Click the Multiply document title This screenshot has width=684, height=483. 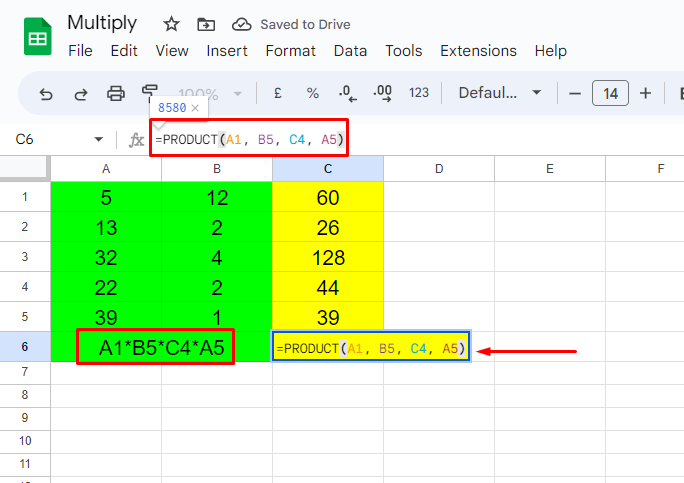102,23
